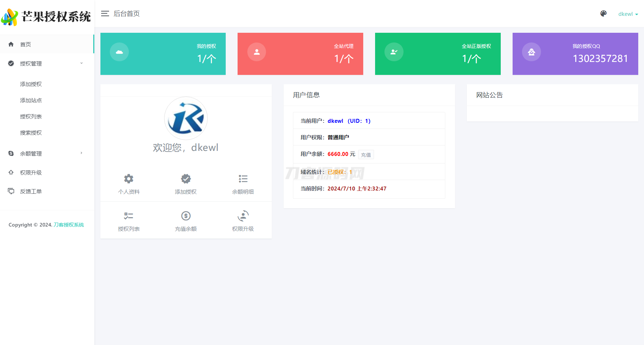Click the 添加授权 badge icon
Image resolution: width=644 pixels, height=345 pixels.
coord(186,179)
